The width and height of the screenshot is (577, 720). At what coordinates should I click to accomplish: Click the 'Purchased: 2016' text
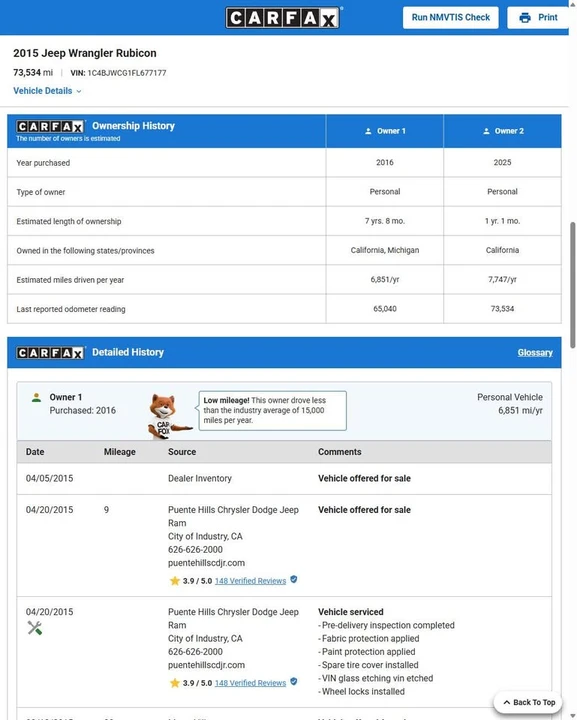pyautogui.click(x=83, y=411)
